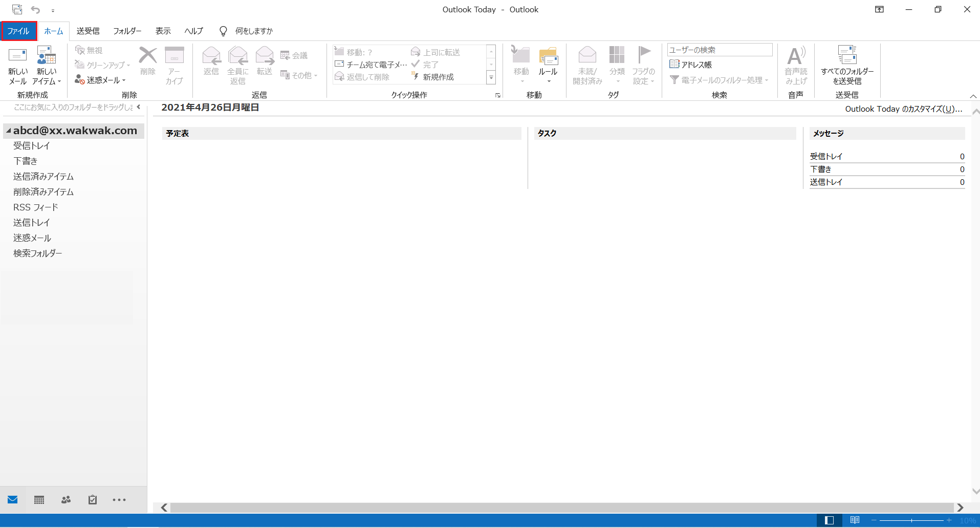Click the 未読/開封済み envelope icon
This screenshot has height=528, width=980.
pos(587,55)
